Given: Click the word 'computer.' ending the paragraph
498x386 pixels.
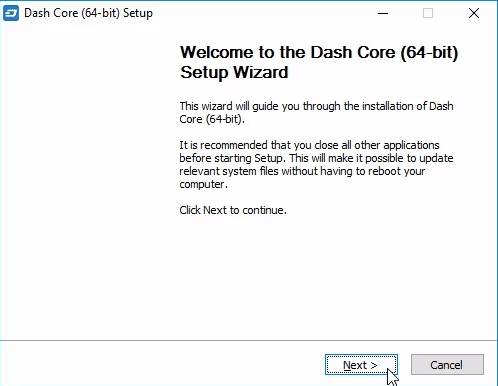Looking at the screenshot, I should point(203,184).
